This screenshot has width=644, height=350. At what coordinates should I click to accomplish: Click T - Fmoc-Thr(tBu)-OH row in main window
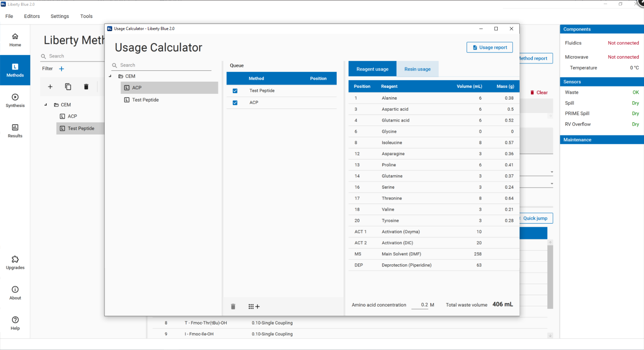349,323
